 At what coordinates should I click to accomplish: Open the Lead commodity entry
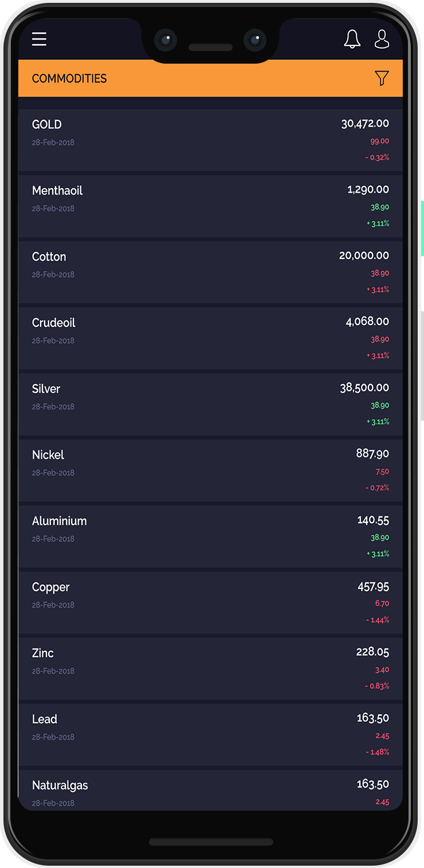210,734
